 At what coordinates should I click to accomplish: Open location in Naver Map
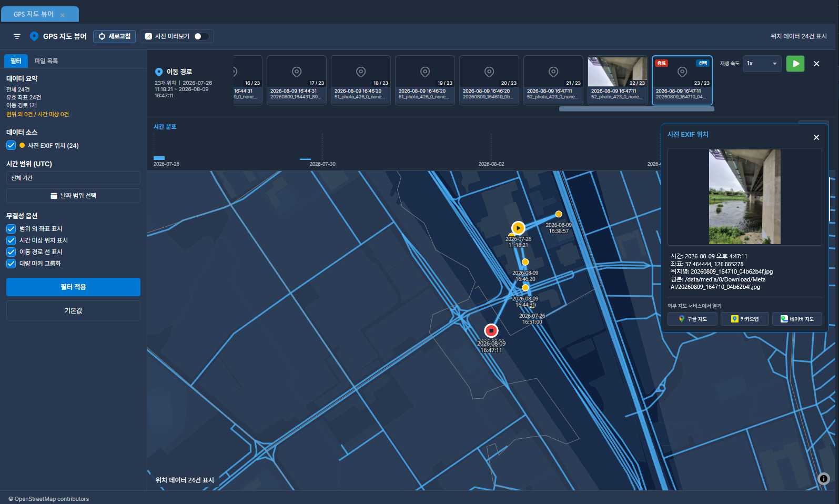pos(797,319)
